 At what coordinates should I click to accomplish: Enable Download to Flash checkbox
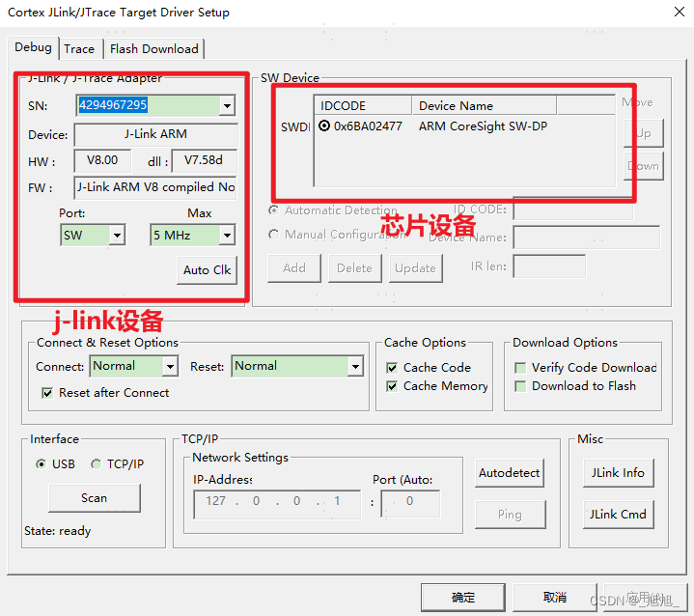[x=520, y=386]
